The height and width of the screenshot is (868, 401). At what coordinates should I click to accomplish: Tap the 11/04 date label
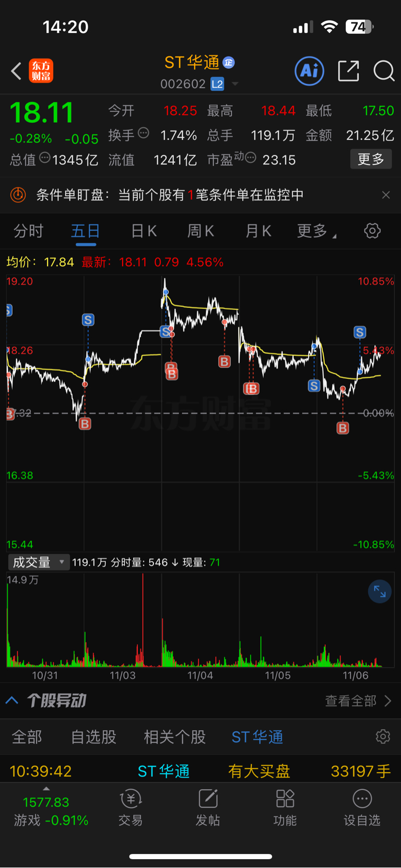pyautogui.click(x=200, y=675)
